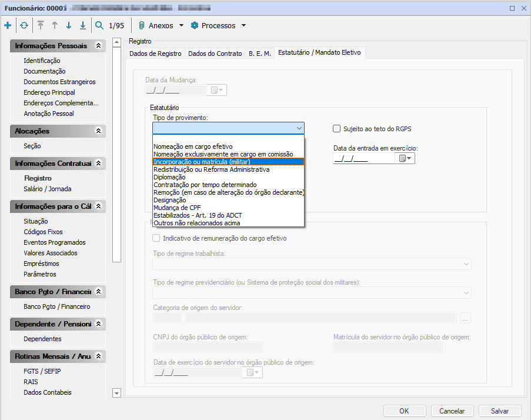Viewport: 531px width, 420px height.
Task: Close the Funcionário window
Action: coord(523,8)
